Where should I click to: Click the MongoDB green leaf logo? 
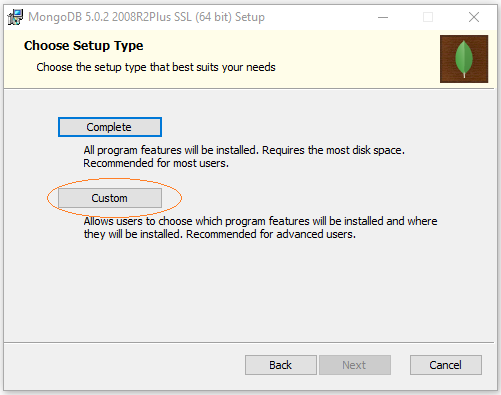464,59
